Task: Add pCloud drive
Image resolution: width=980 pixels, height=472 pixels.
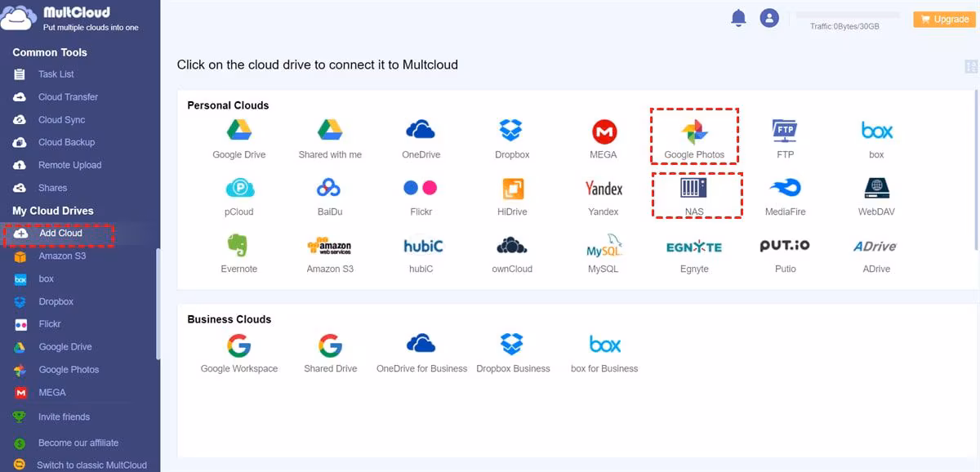Action: [238, 189]
